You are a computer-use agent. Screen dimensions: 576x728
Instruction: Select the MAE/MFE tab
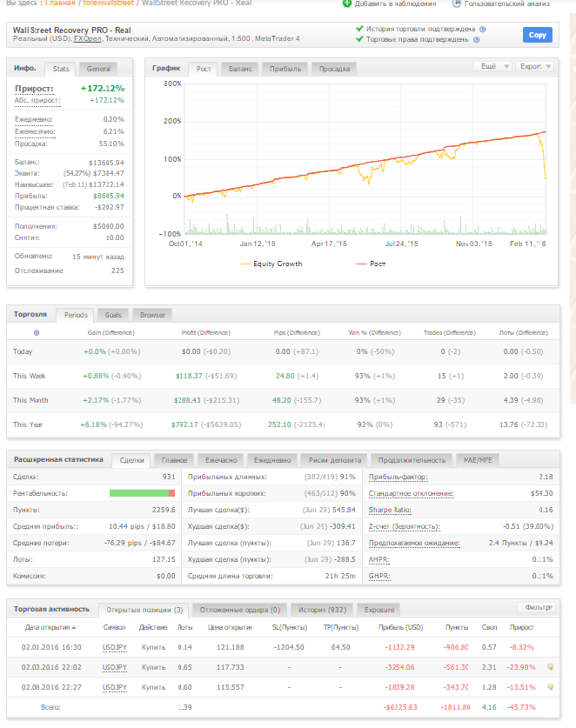click(x=478, y=460)
